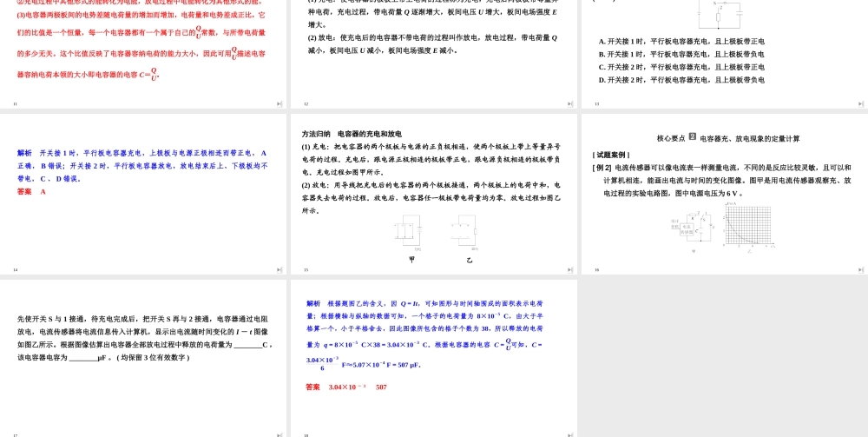Click the play icon on slide 18

tap(570, 434)
